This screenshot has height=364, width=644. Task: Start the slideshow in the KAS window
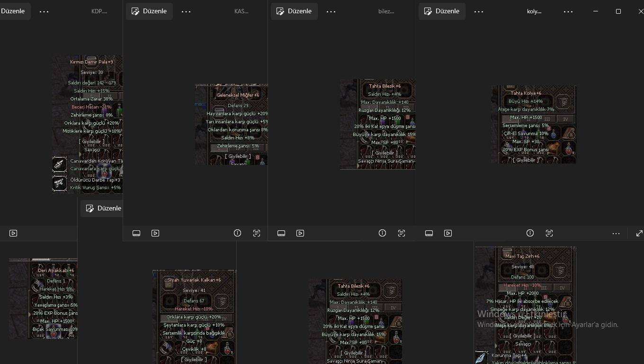pos(155,233)
